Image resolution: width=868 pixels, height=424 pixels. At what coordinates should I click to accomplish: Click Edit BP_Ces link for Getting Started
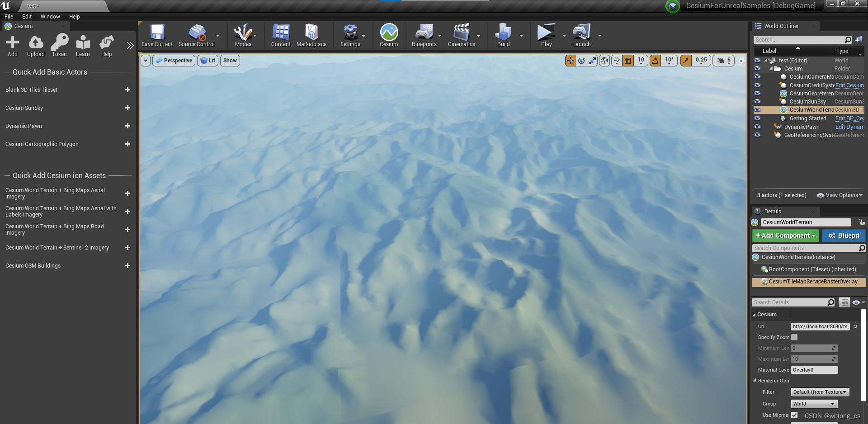tap(849, 118)
